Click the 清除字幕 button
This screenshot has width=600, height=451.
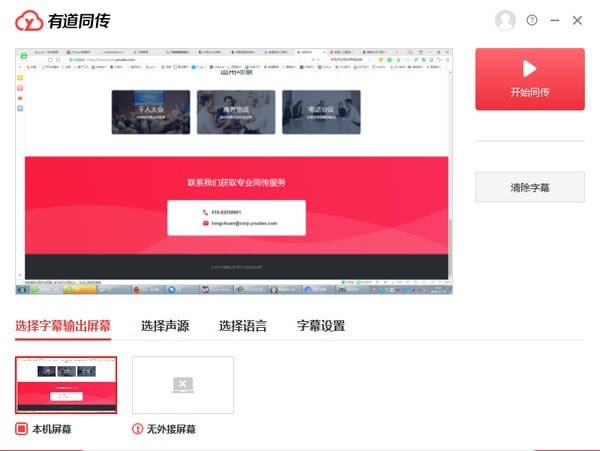click(x=530, y=187)
